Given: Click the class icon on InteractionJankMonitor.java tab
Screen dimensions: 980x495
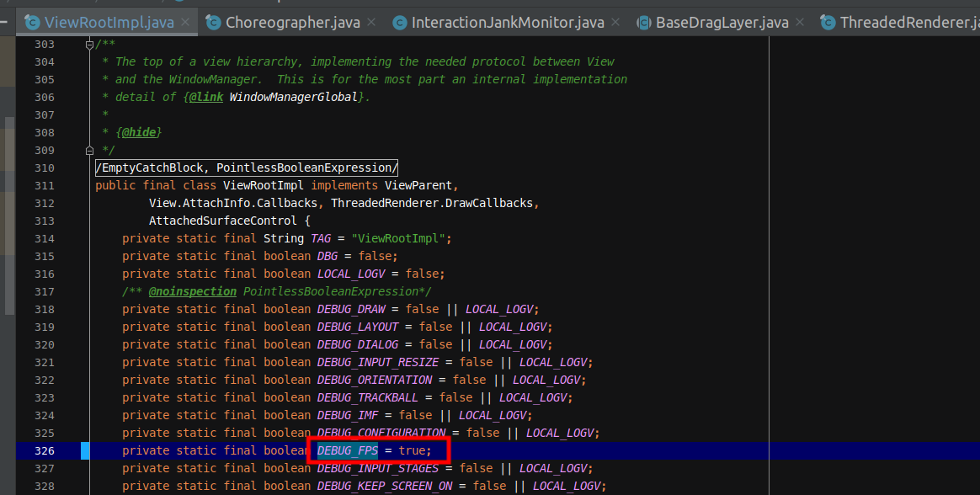Looking at the screenshot, I should coord(400,23).
